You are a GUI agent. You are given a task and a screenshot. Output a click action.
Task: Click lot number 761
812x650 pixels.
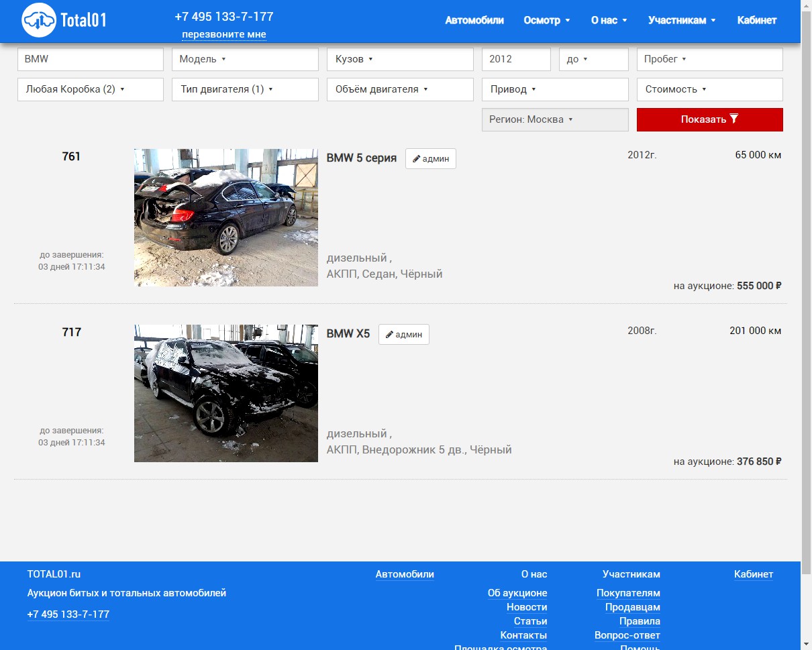[71, 156]
